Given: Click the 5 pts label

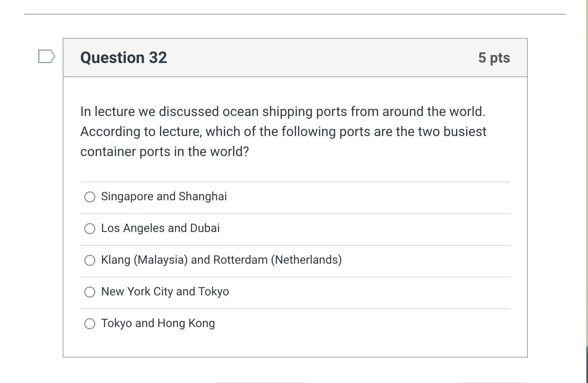Looking at the screenshot, I should pos(494,58).
